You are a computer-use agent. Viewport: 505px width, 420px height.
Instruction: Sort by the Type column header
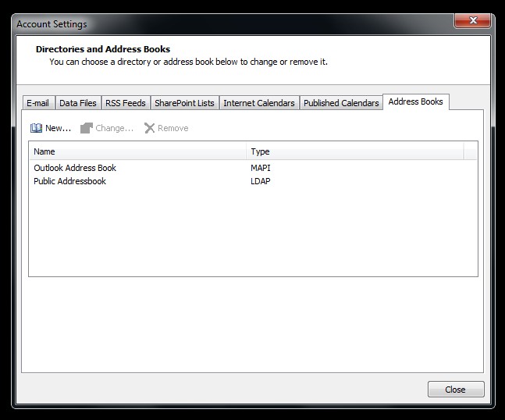pos(355,151)
